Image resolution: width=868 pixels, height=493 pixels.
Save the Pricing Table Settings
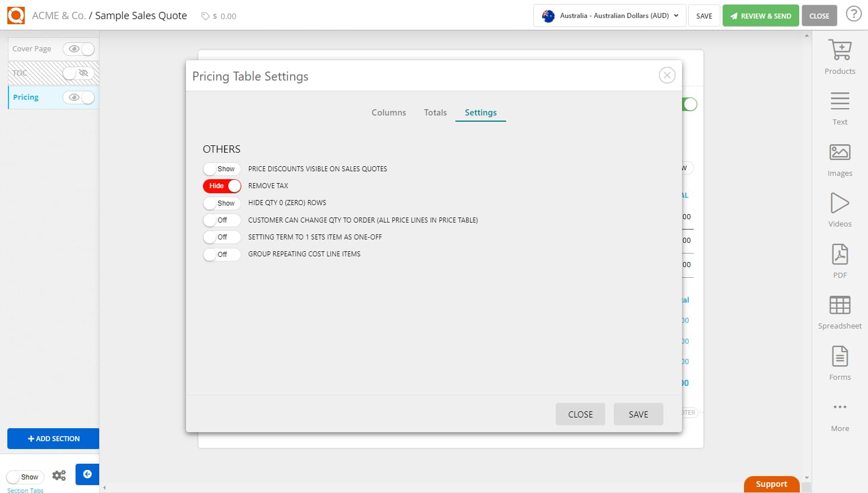point(638,414)
